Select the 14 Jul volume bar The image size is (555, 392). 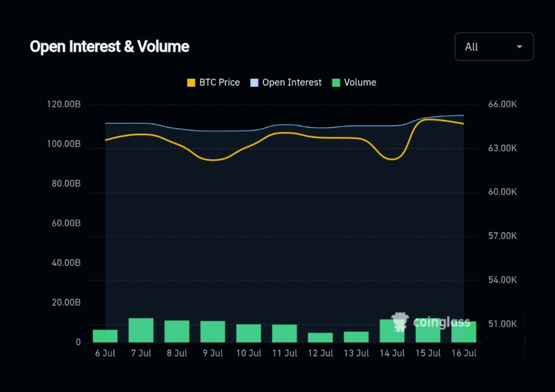(x=392, y=331)
